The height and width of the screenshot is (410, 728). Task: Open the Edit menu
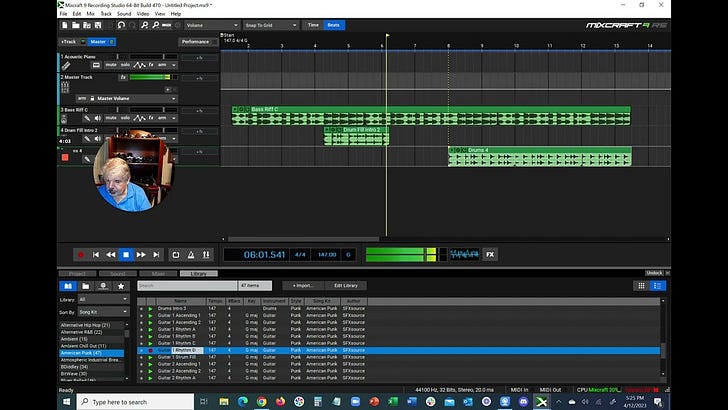[x=77, y=14]
